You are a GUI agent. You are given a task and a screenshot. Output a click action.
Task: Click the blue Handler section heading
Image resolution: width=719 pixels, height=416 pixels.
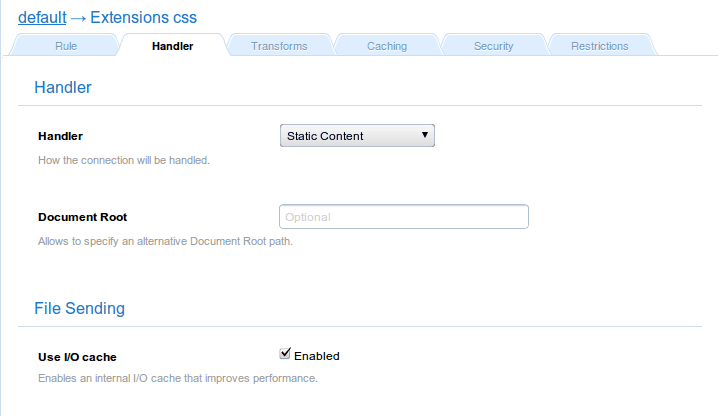63,88
